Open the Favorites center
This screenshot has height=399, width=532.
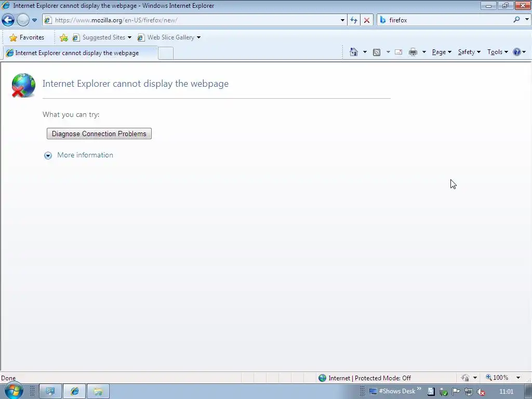pyautogui.click(x=27, y=37)
